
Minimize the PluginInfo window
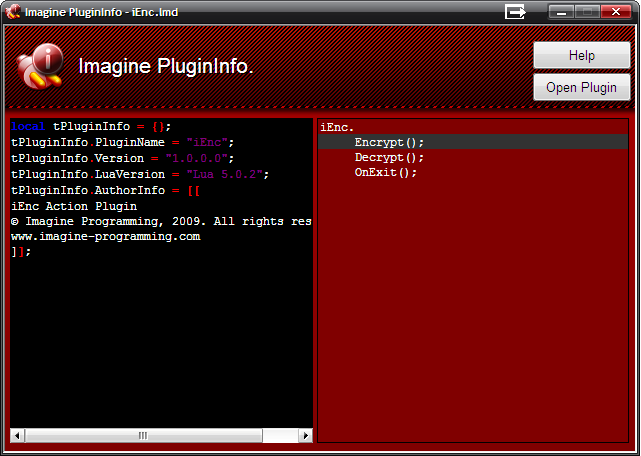(x=561, y=12)
